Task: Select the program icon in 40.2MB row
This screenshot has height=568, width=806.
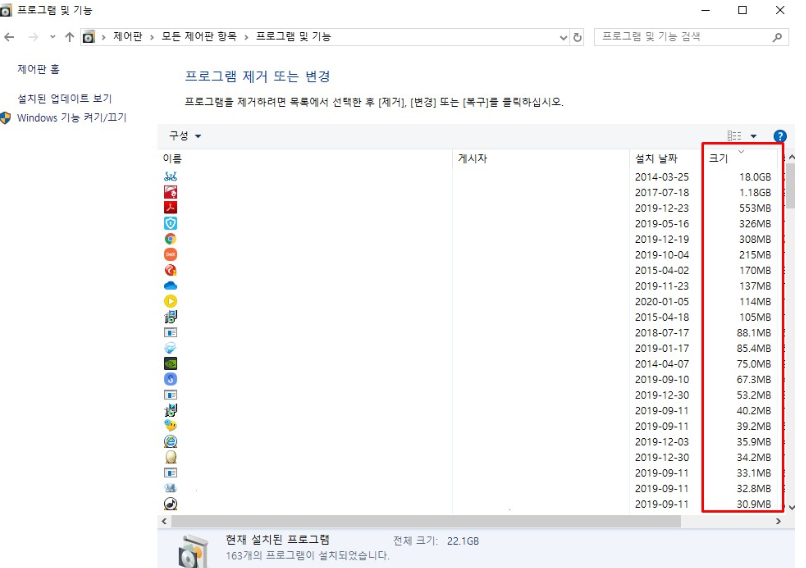Action: (x=171, y=410)
